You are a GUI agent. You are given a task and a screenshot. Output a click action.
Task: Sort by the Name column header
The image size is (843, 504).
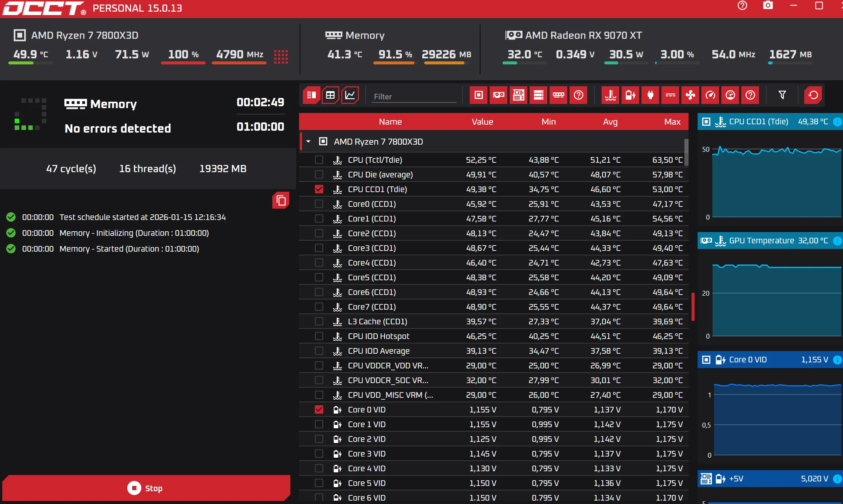(x=390, y=122)
